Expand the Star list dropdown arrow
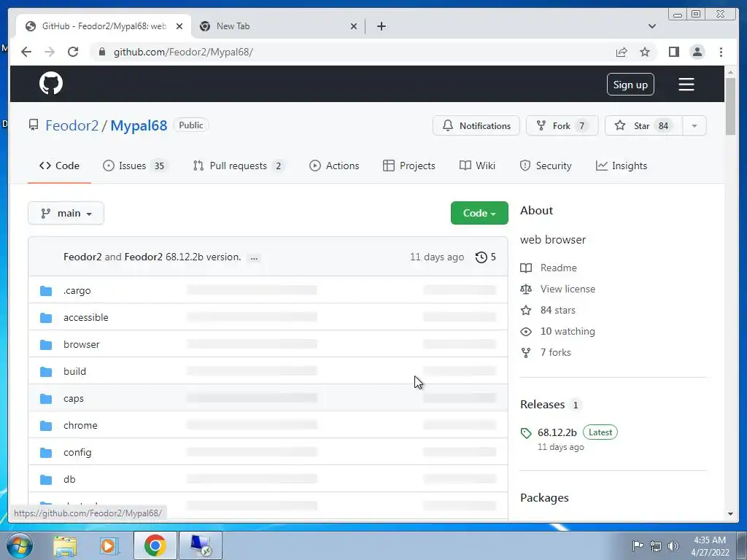The width and height of the screenshot is (747, 560). [x=694, y=125]
